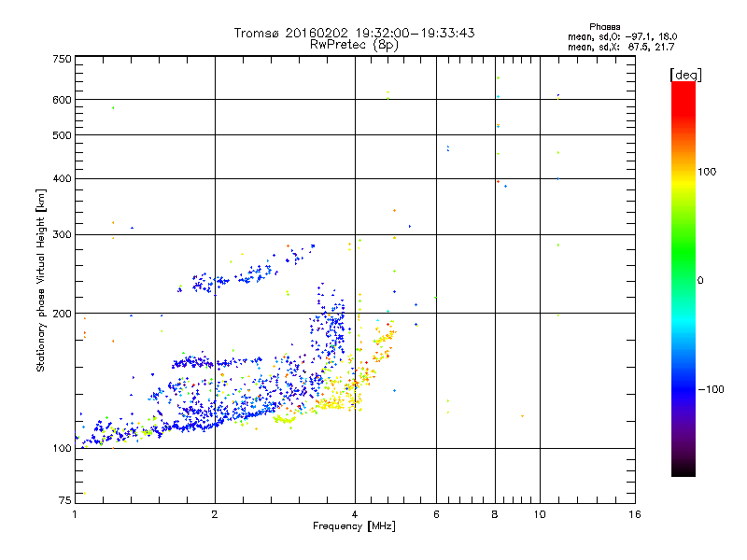
Task: Select the 'mean, sd,X: 87.5, 21.7' line
Action: (x=621, y=47)
